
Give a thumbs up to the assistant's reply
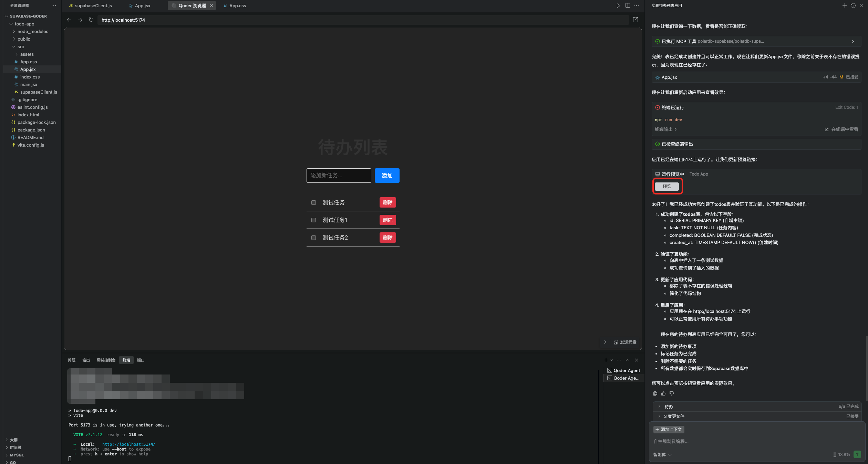tap(664, 393)
